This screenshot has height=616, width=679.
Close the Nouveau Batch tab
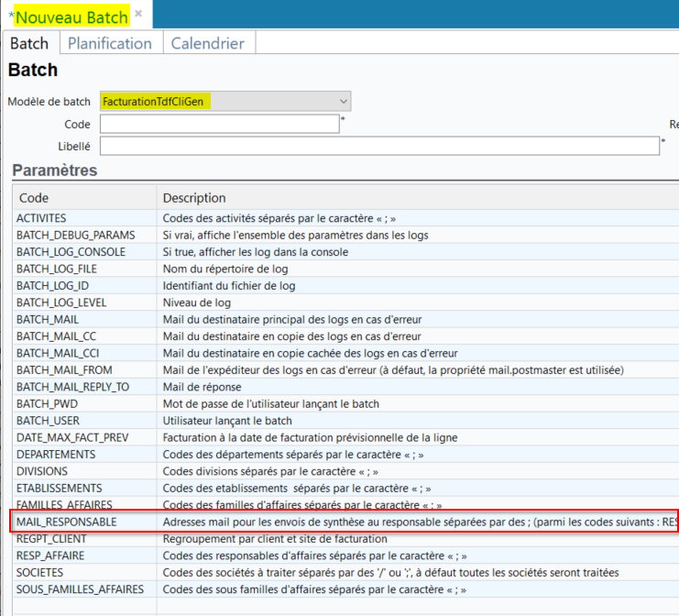[x=138, y=14]
